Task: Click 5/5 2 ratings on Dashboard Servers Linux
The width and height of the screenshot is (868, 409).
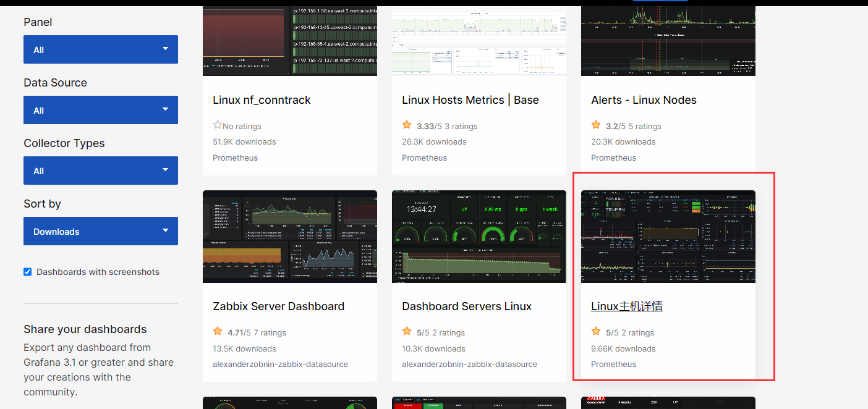Action: coord(441,332)
